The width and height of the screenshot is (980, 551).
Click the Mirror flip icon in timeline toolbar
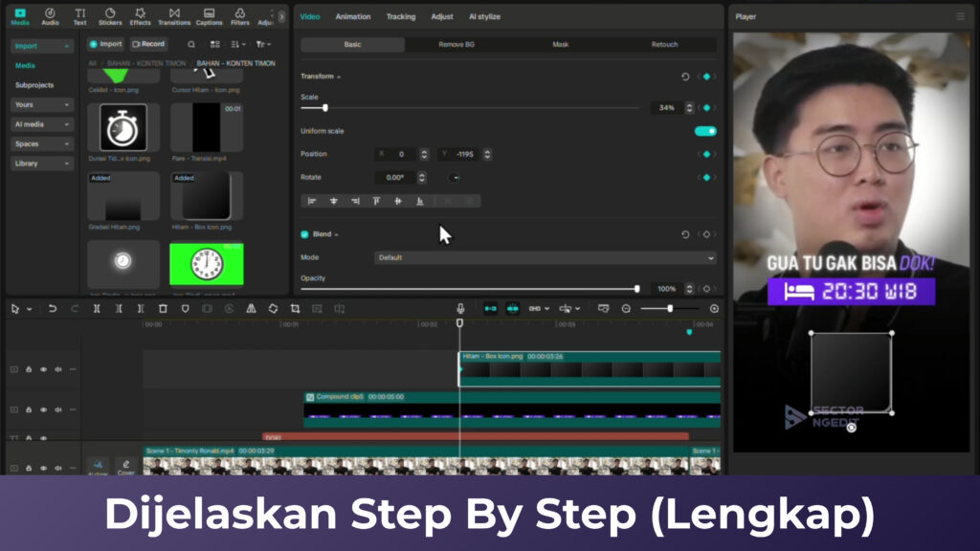(251, 309)
